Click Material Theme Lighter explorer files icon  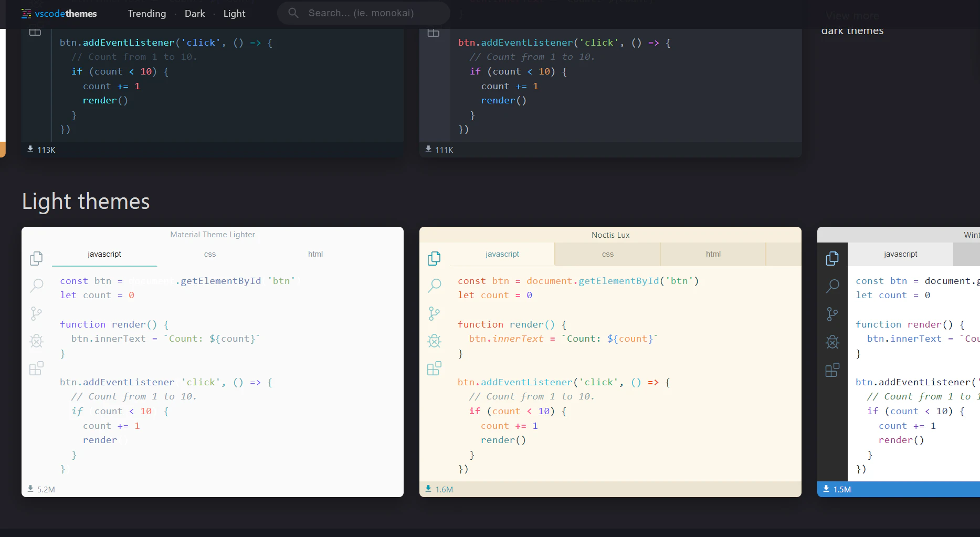(36, 258)
